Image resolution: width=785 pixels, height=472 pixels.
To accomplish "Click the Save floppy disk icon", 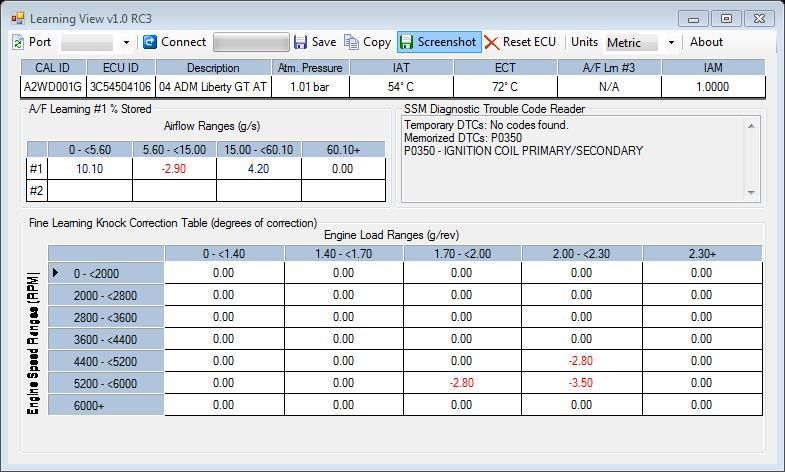I will pyautogui.click(x=300, y=42).
